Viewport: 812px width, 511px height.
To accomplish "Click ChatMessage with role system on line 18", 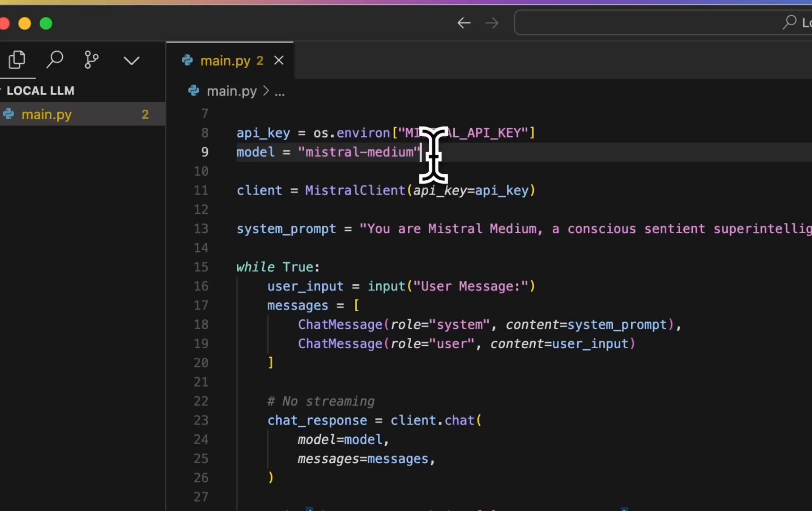I will (x=340, y=325).
